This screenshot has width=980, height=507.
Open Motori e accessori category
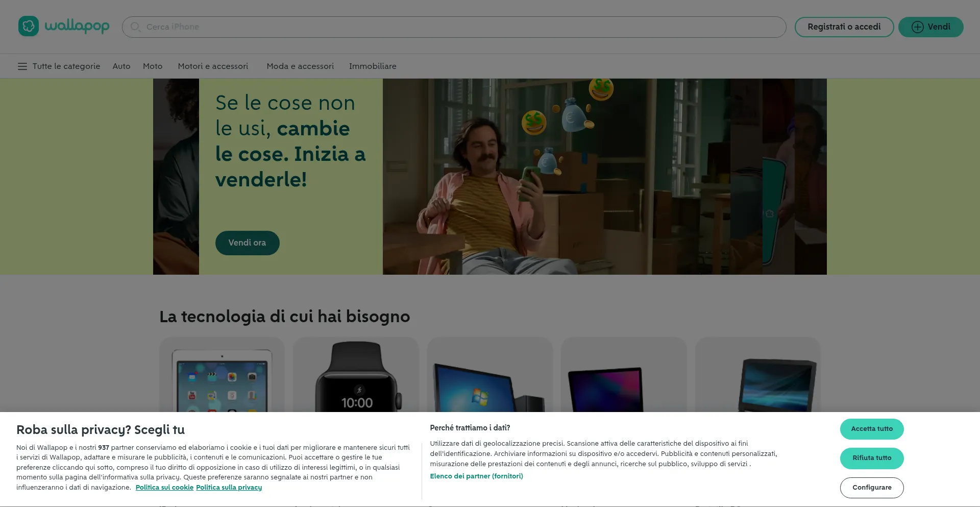(x=213, y=66)
